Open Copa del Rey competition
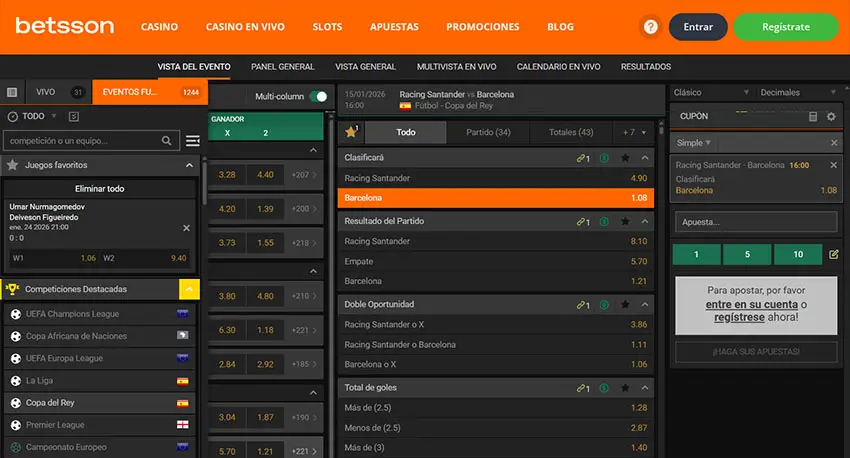Image resolution: width=850 pixels, height=458 pixels. 100,403
